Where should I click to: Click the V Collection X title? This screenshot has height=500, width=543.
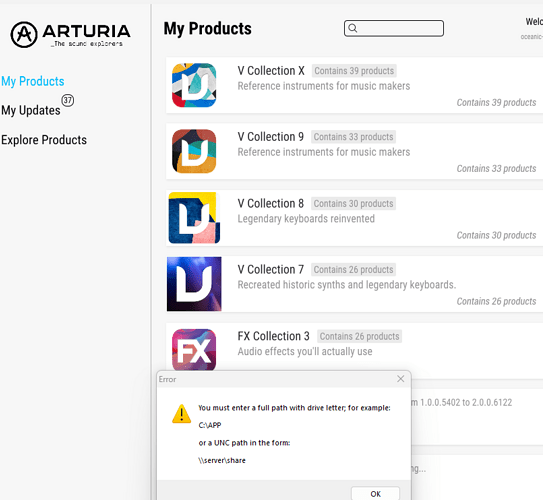tap(271, 71)
